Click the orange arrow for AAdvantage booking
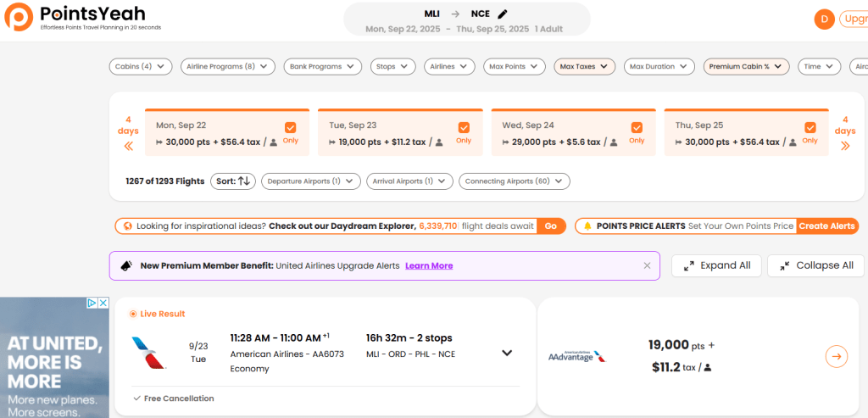This screenshot has width=868, height=418. pos(836,356)
